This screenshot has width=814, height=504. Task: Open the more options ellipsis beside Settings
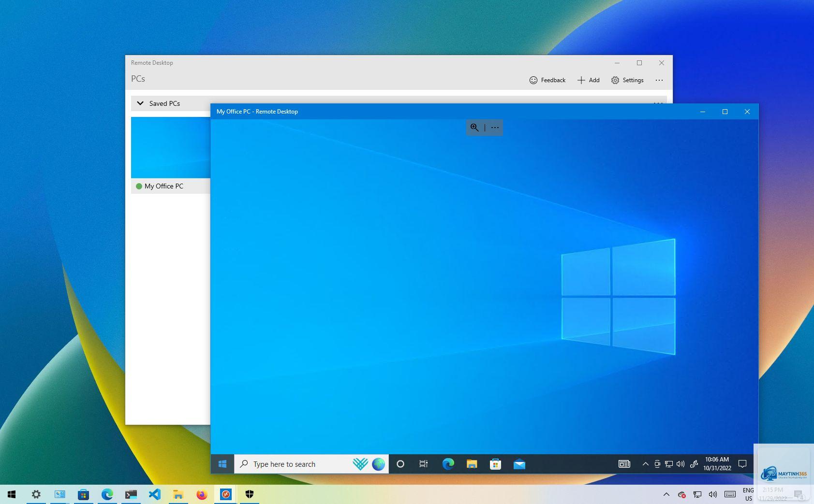point(659,80)
